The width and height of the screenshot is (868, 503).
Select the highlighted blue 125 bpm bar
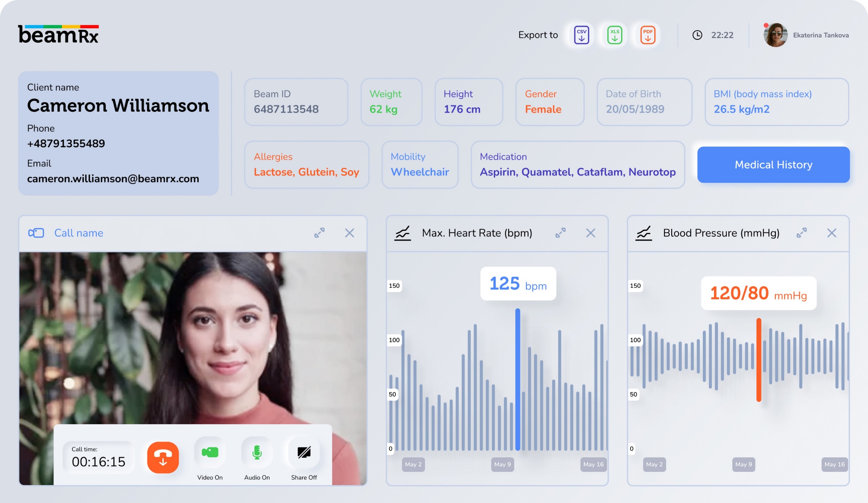tap(517, 379)
